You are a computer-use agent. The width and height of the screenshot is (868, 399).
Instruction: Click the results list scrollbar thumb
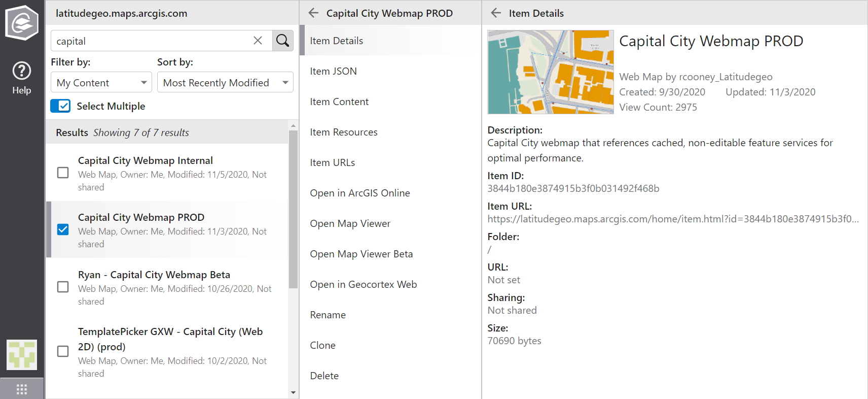click(x=293, y=210)
